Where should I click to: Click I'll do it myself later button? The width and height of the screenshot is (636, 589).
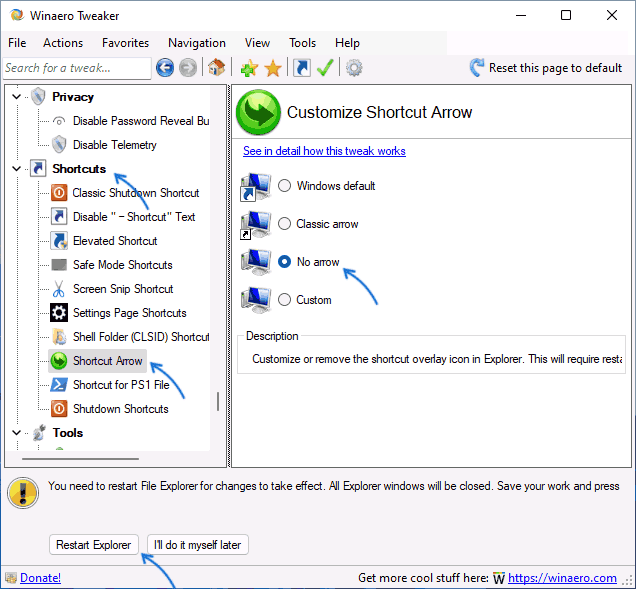198,544
